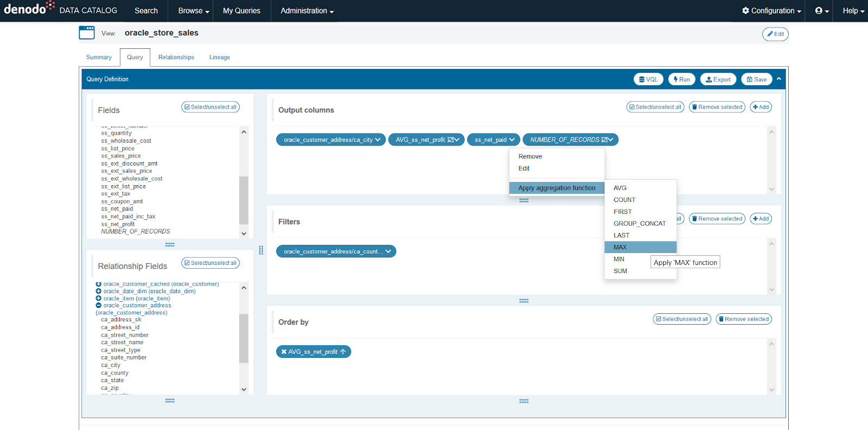Viewport: 868px width, 430px height.
Task: Run the query
Action: point(681,79)
